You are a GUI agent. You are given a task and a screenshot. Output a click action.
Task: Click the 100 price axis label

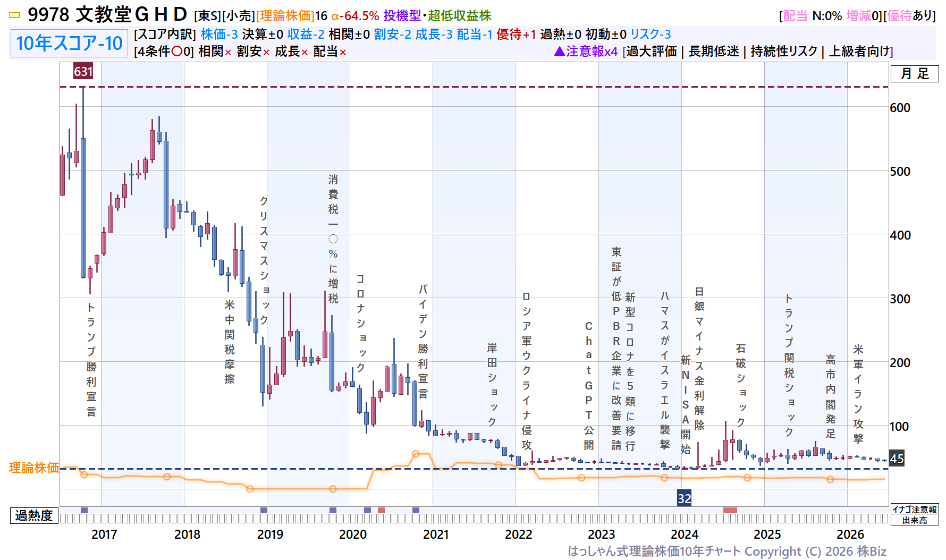899,427
